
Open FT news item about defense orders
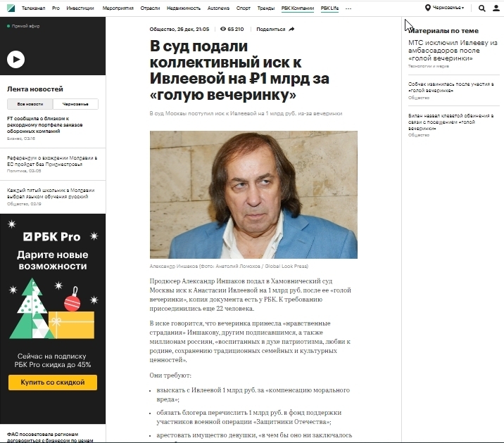[45, 125]
